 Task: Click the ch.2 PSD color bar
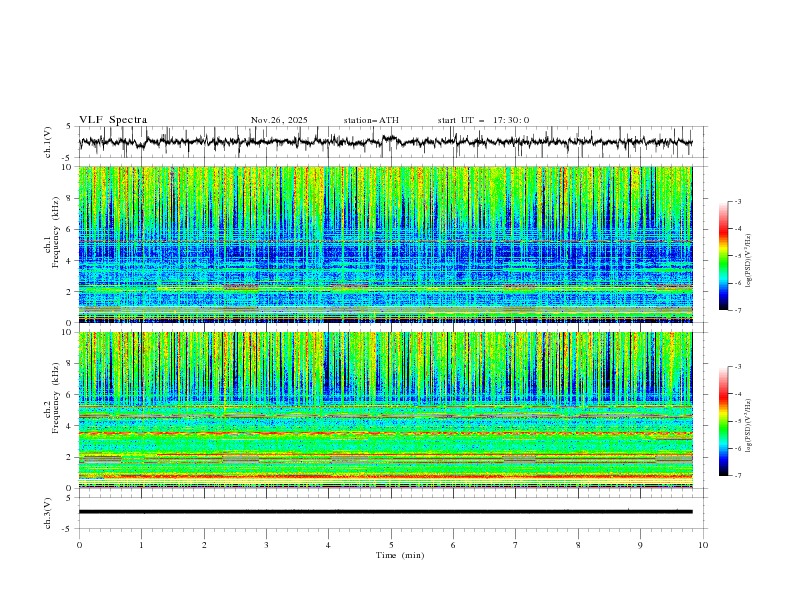(723, 421)
